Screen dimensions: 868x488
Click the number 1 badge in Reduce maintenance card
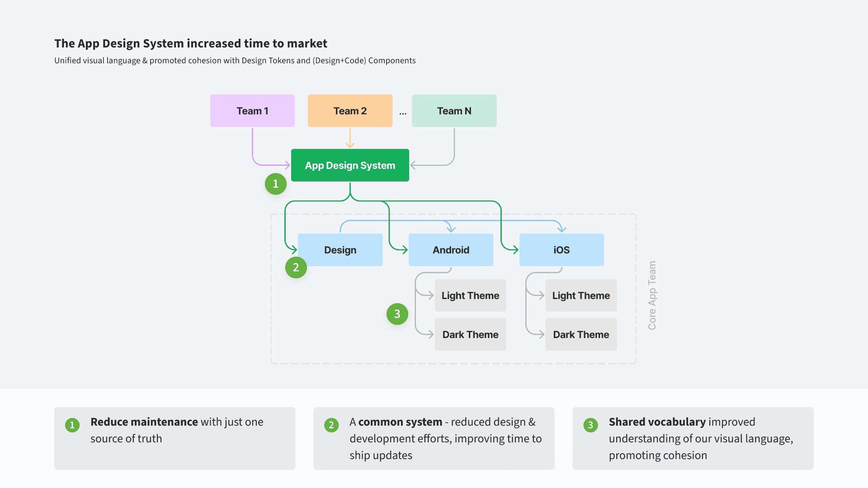tap(72, 425)
